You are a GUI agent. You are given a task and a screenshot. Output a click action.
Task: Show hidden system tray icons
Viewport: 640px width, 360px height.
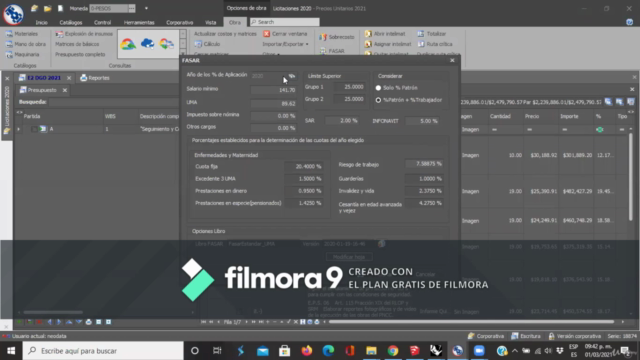[x=515, y=351]
